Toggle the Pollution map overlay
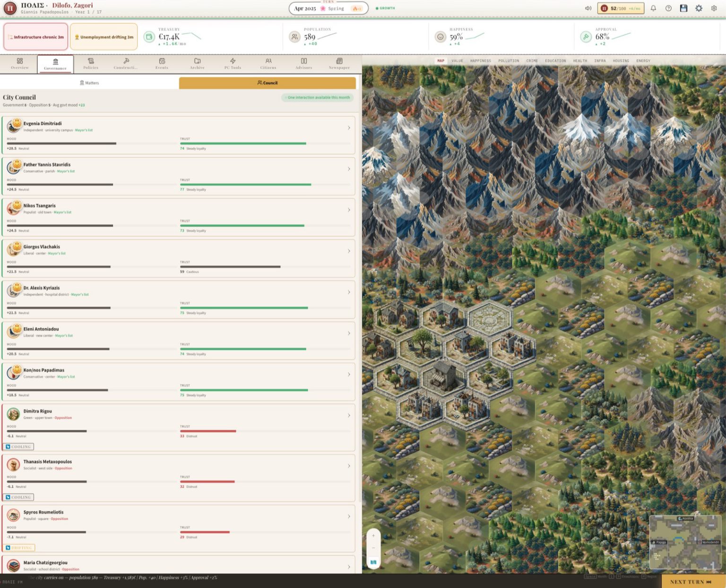This screenshot has height=588, width=726. pos(509,61)
